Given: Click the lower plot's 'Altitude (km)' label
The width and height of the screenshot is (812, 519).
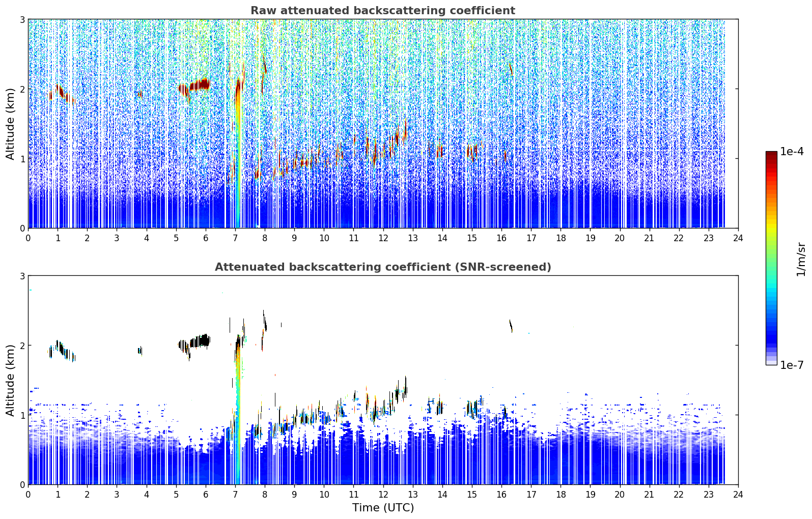Looking at the screenshot, I should 10,380.
